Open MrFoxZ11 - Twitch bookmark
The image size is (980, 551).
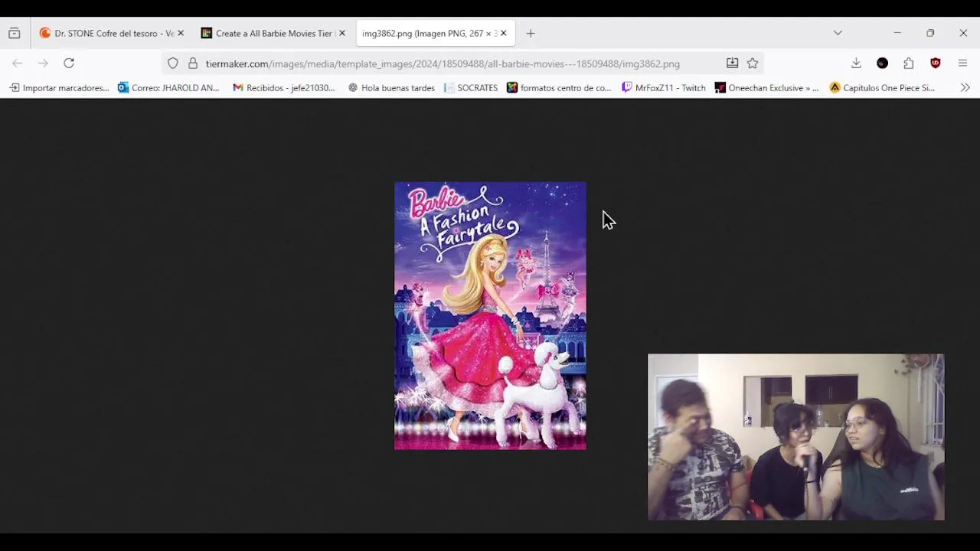point(664,88)
